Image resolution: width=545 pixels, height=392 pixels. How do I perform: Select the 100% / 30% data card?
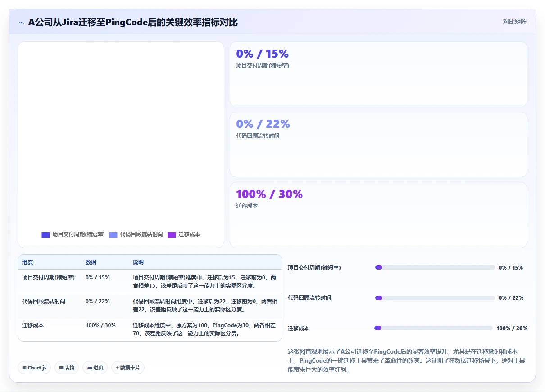[x=378, y=215]
